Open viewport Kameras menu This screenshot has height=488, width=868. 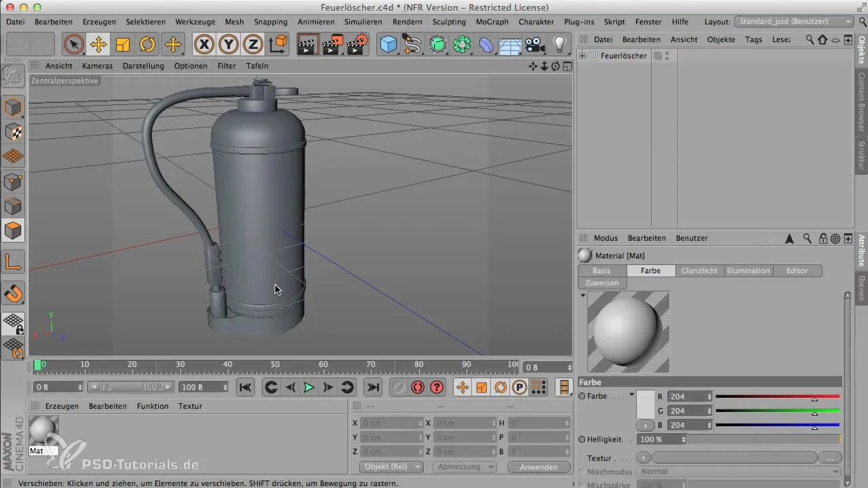[x=97, y=66]
